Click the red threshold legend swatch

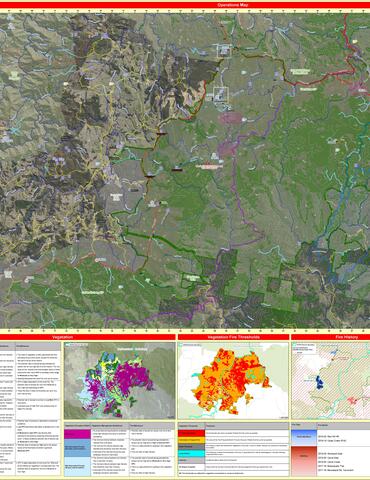[191, 433]
